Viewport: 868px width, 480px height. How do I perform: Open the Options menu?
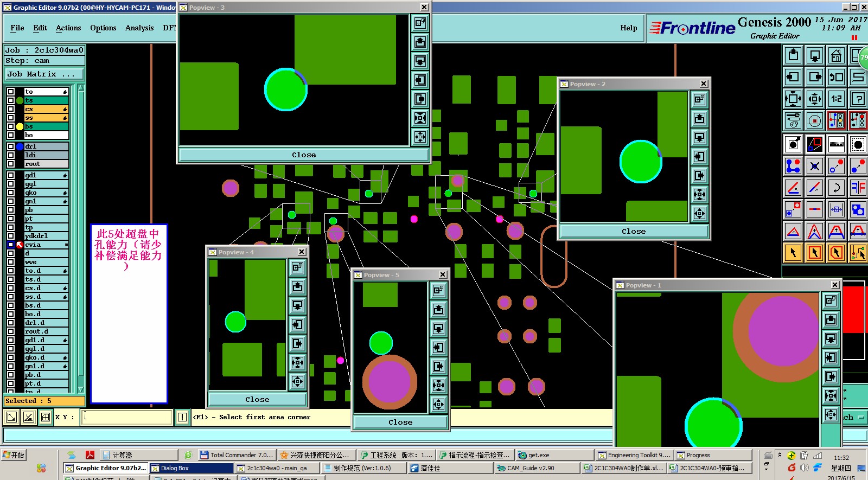103,28
